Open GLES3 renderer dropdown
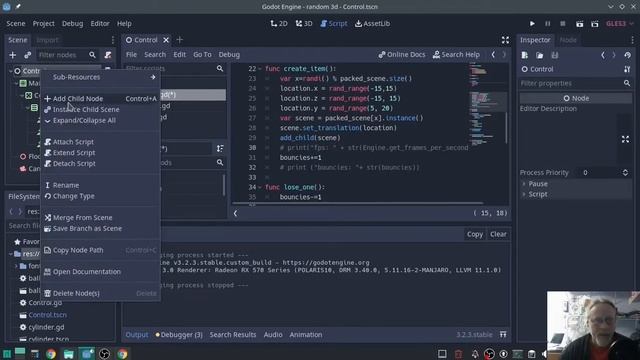This screenshot has width=640, height=360. click(620, 24)
